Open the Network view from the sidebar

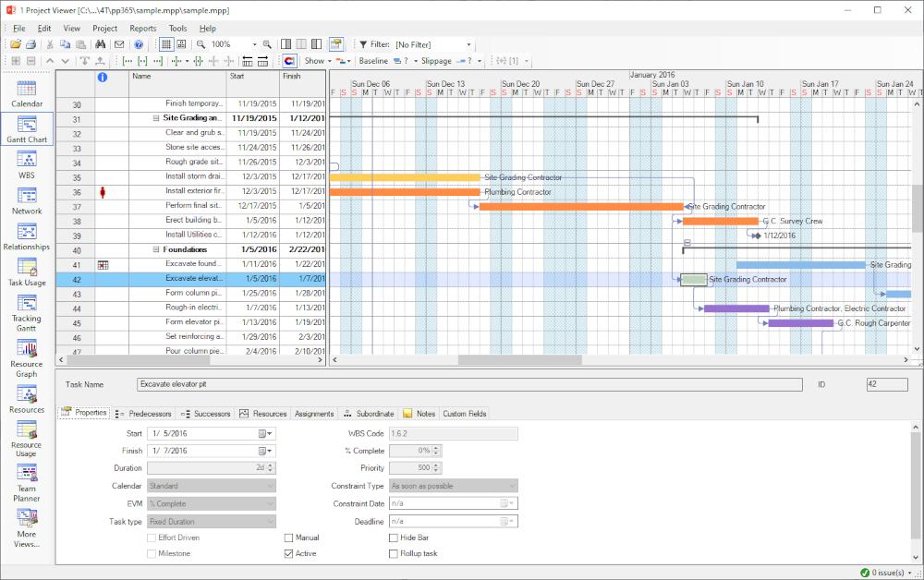tap(26, 202)
